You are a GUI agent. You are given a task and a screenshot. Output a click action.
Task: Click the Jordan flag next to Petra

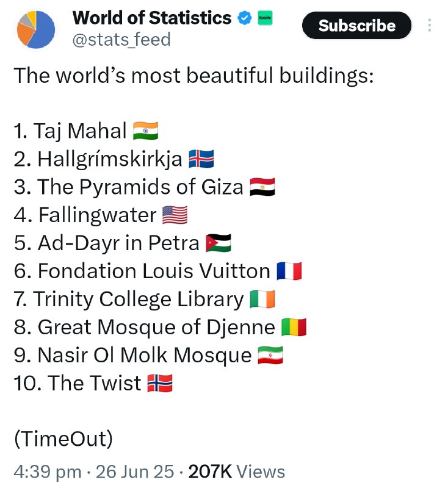[x=219, y=243]
